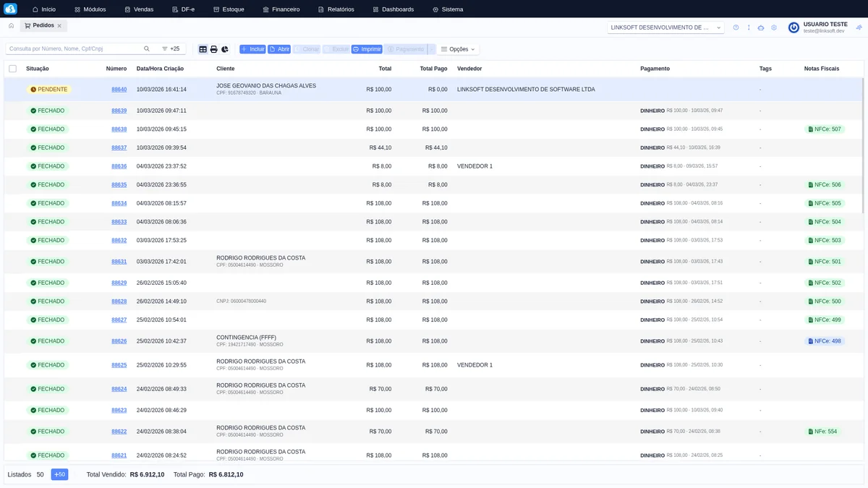Viewport: 868px width, 488px height.
Task: Click the search magnifier icon
Action: (147, 49)
